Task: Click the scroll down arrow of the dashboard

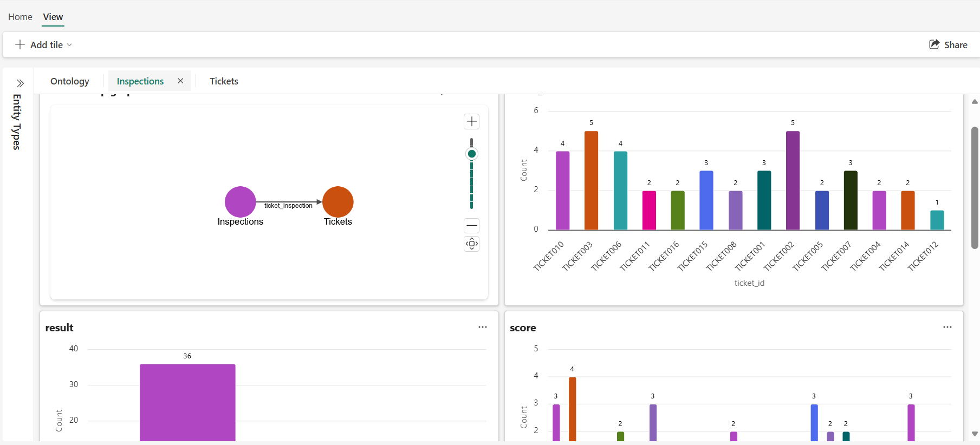Action: [975, 434]
